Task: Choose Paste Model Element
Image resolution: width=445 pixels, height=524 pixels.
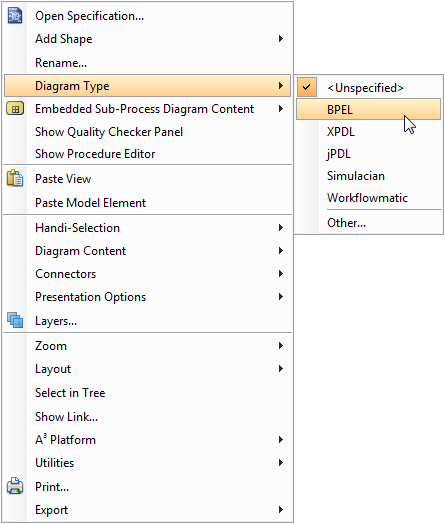Action: point(148,203)
